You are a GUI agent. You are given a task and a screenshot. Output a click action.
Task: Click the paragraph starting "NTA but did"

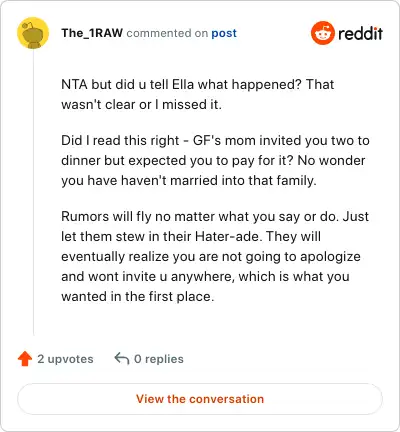197,94
